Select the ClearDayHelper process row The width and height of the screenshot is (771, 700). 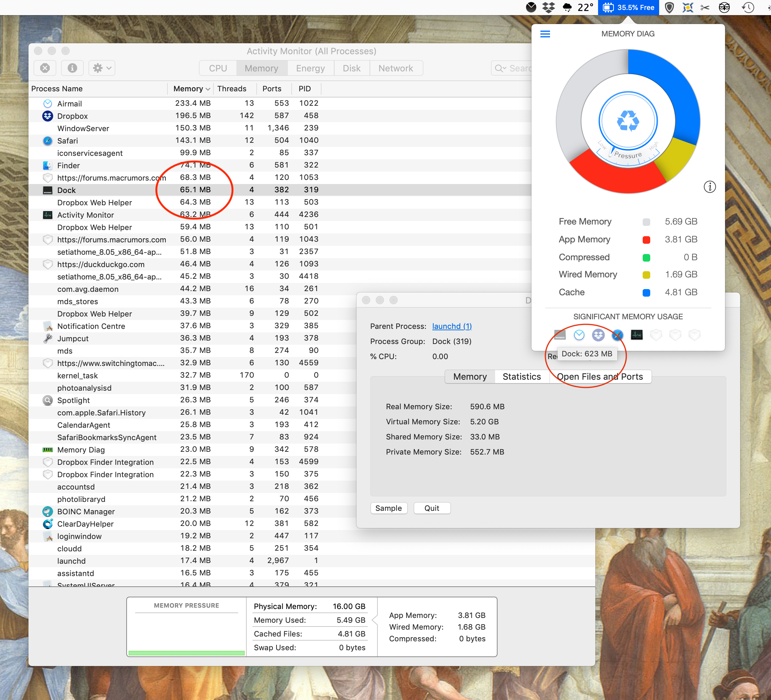coord(193,524)
